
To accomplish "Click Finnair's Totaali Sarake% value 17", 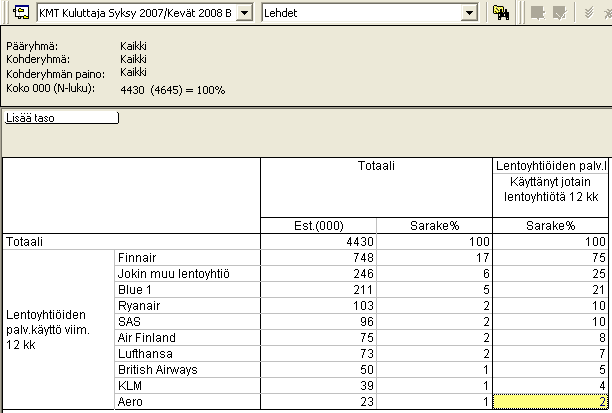I will coord(434,258).
